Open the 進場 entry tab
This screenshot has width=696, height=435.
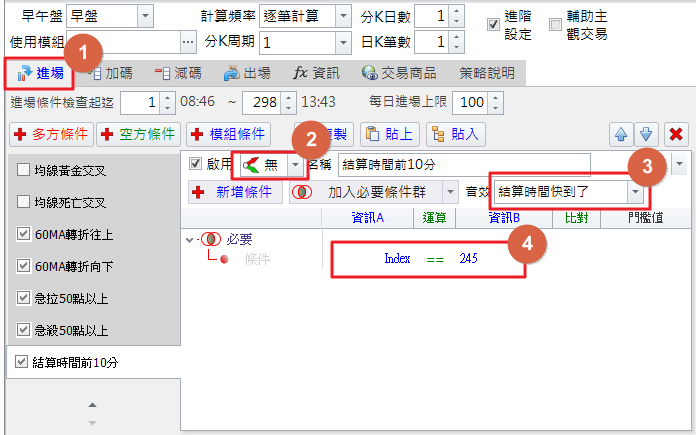pyautogui.click(x=40, y=73)
